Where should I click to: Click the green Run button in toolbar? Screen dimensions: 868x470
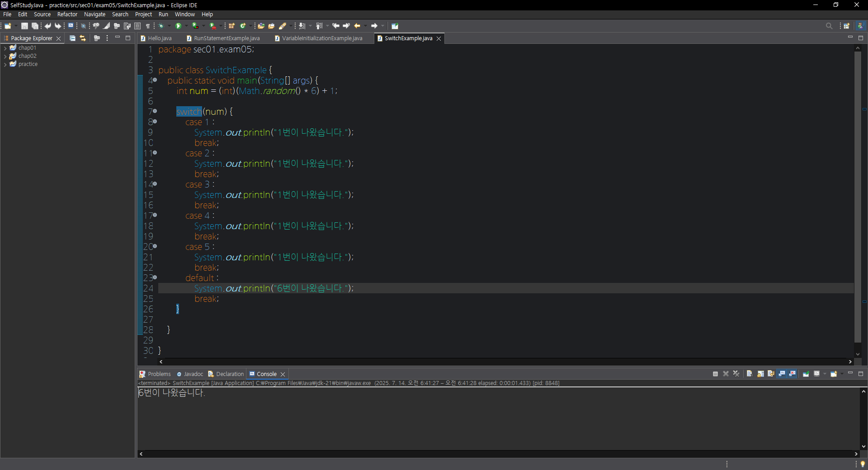pos(178,26)
